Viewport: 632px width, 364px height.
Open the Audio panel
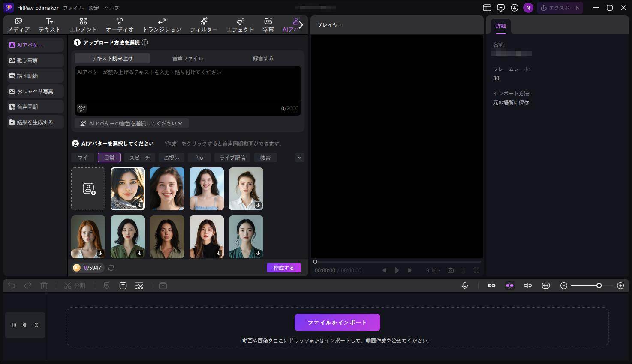[x=120, y=25]
